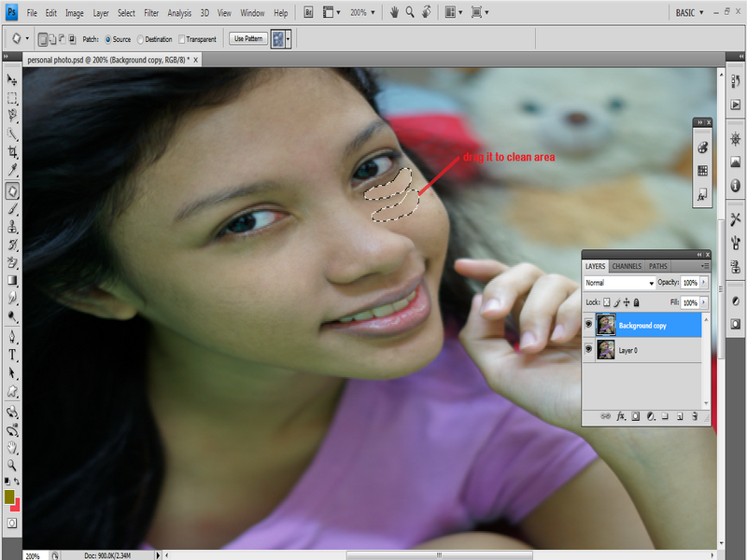This screenshot has width=747, height=560.
Task: Switch to the Channels tab
Action: (627, 266)
